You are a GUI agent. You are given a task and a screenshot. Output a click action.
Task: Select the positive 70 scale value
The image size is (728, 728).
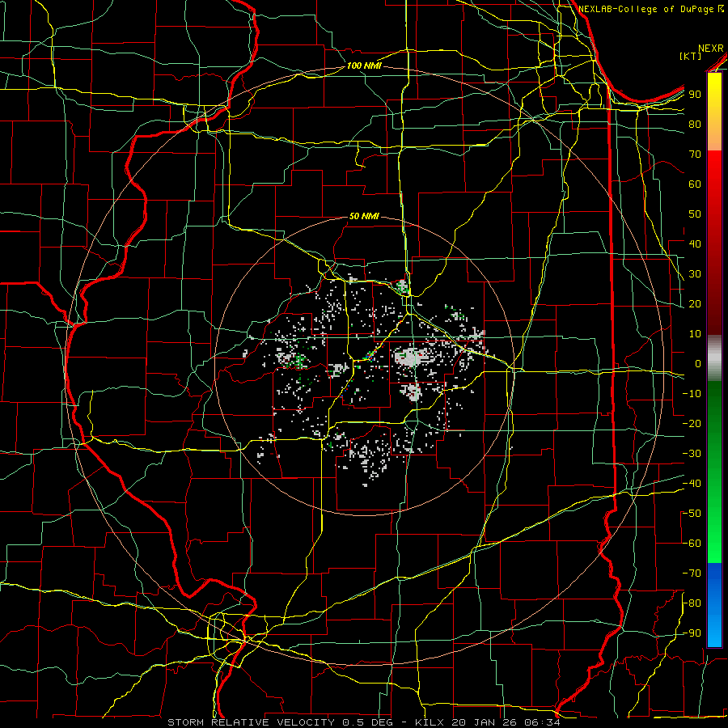[x=695, y=154]
